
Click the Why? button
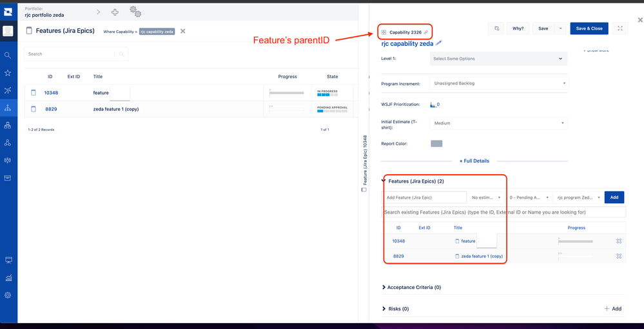tap(518, 28)
